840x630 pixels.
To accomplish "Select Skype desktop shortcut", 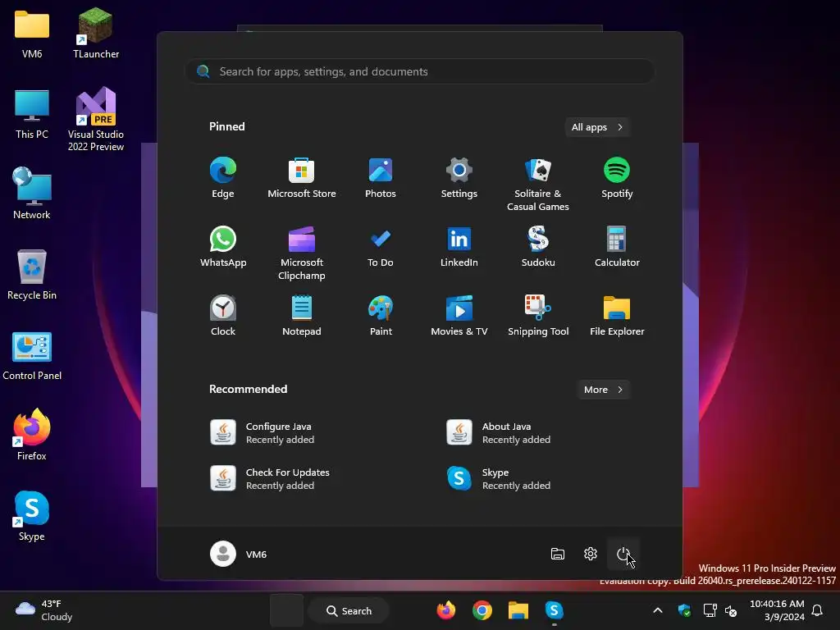I will pyautogui.click(x=32, y=515).
